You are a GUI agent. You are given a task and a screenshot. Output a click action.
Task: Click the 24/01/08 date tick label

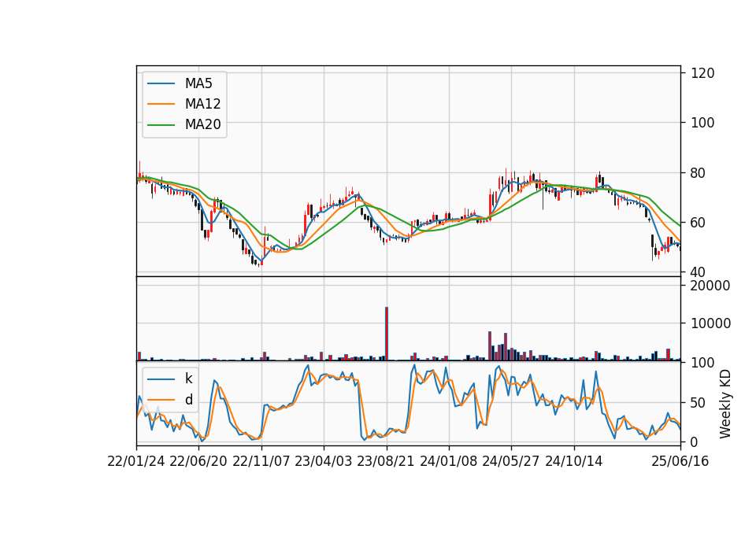click(x=449, y=462)
